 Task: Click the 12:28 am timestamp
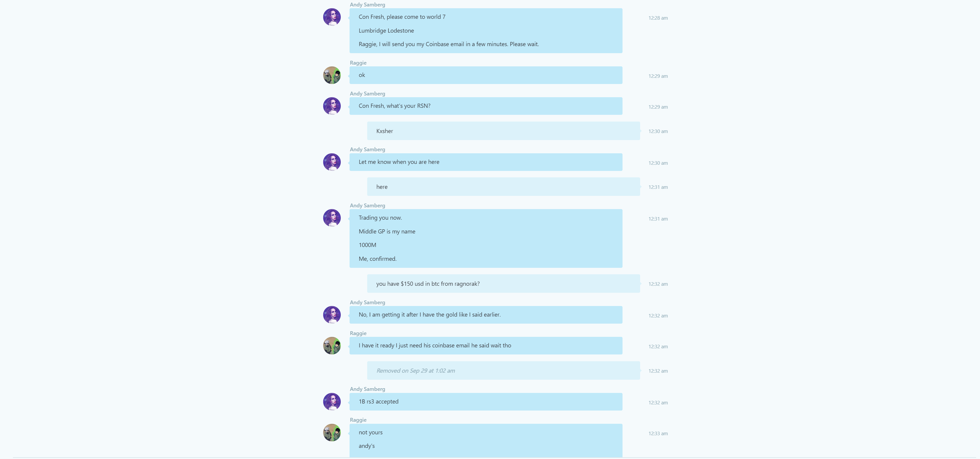[x=658, y=18]
